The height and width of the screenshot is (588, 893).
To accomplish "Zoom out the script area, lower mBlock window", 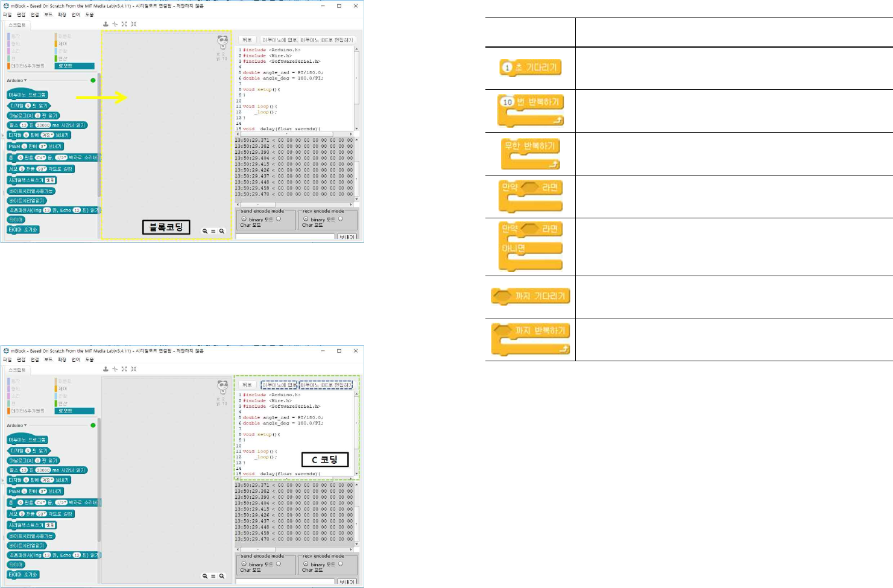I will [205, 576].
